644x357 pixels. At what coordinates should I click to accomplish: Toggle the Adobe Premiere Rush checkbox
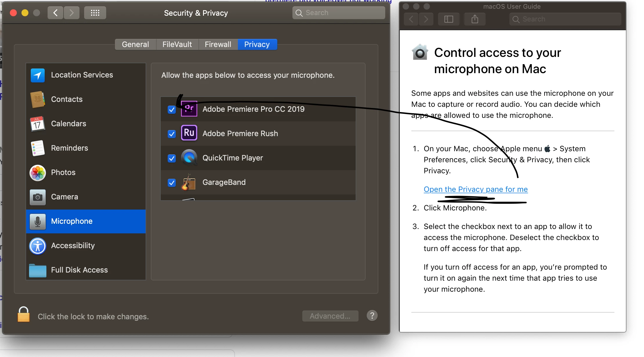(172, 134)
